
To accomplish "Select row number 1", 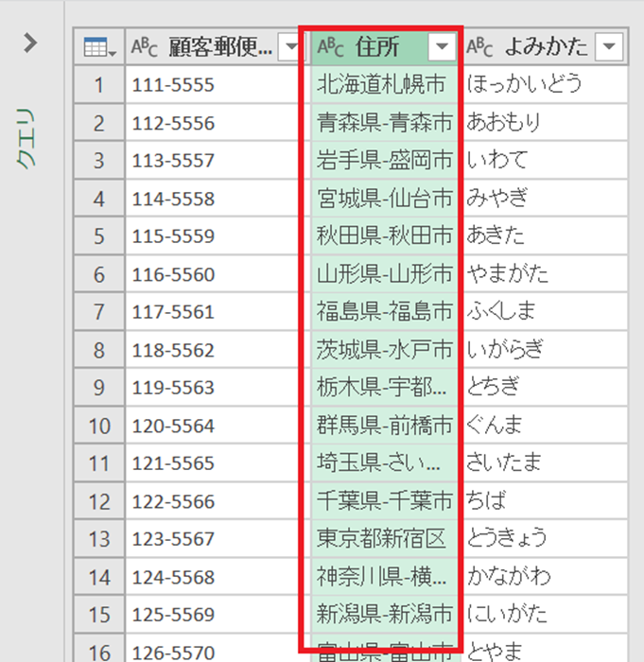I will click(97, 85).
